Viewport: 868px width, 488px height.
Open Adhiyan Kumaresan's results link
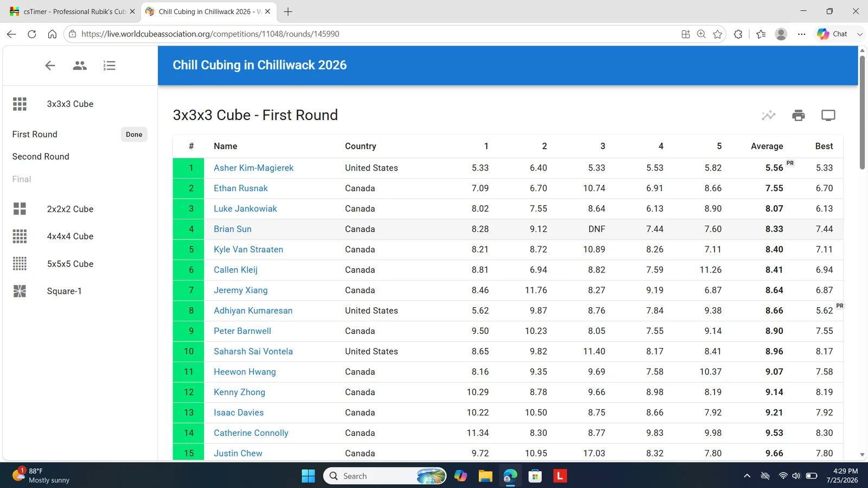click(253, 310)
